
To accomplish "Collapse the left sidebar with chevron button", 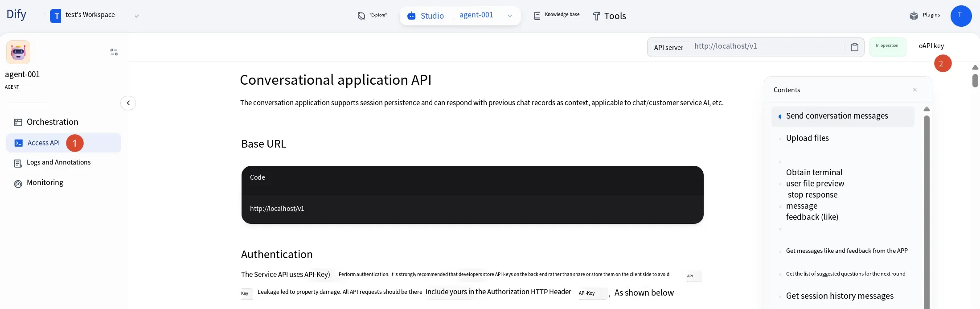I will click(128, 103).
